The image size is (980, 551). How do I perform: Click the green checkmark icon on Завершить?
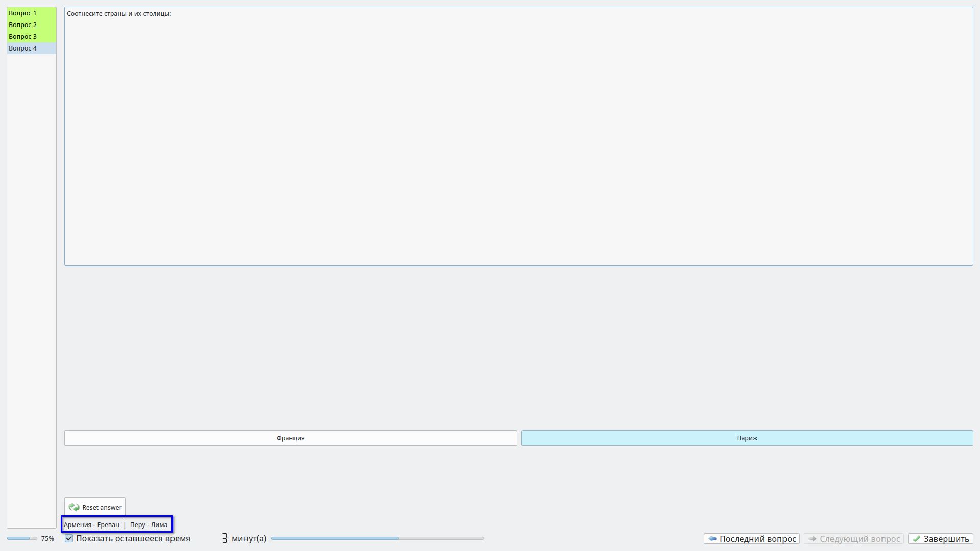[917, 539]
